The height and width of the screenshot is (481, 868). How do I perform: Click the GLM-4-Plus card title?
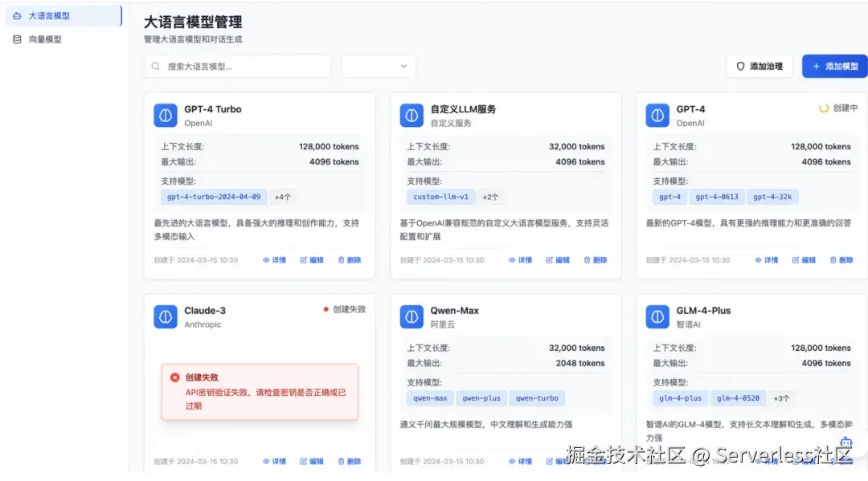703,311
